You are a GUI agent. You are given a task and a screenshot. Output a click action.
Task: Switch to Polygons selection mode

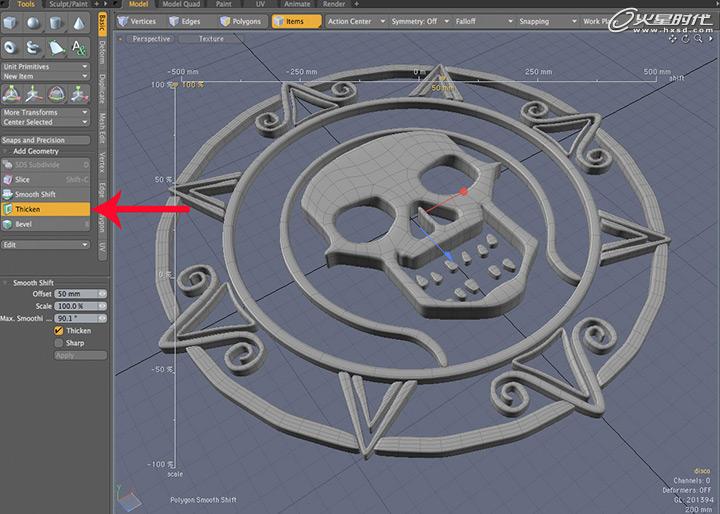pos(241,21)
